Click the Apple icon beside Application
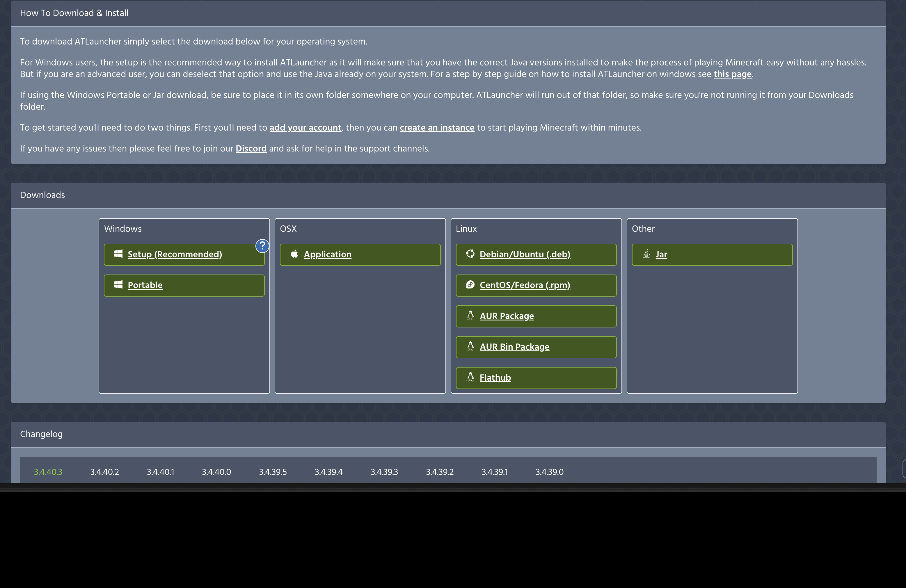906x588 pixels. click(294, 254)
